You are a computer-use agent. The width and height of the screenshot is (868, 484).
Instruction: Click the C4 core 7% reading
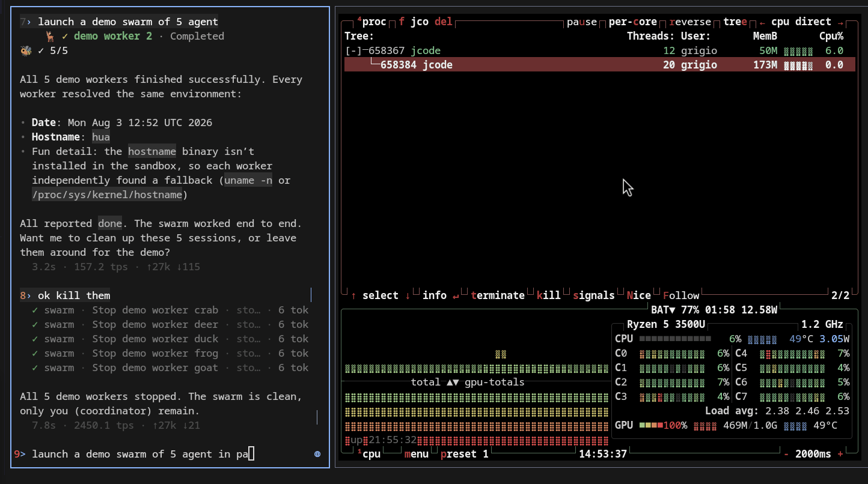[x=843, y=353]
